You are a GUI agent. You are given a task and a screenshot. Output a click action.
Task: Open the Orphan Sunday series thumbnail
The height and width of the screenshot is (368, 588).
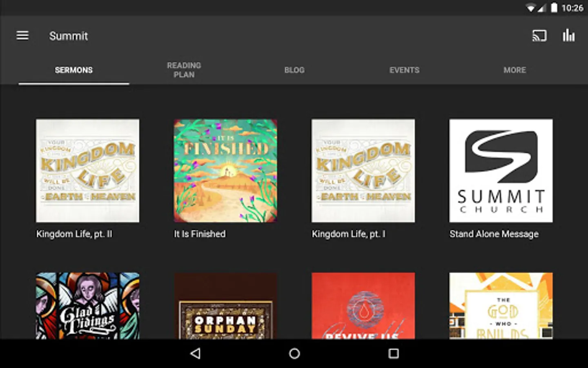(225, 306)
